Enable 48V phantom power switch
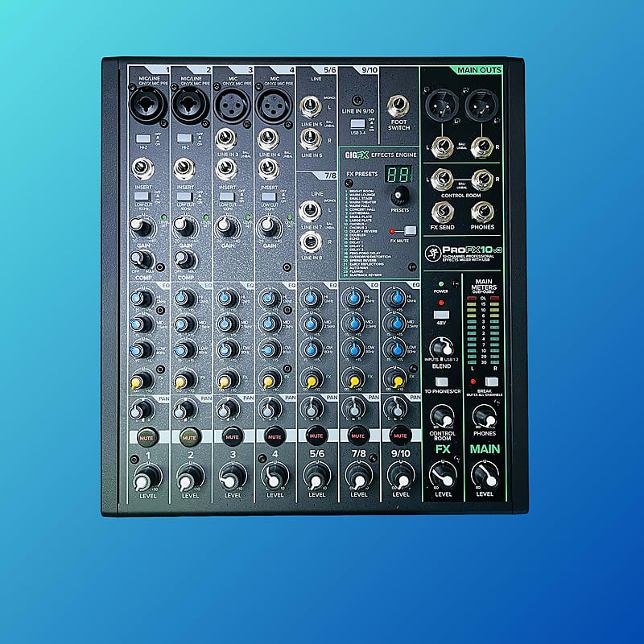The image size is (644, 644). (441, 315)
